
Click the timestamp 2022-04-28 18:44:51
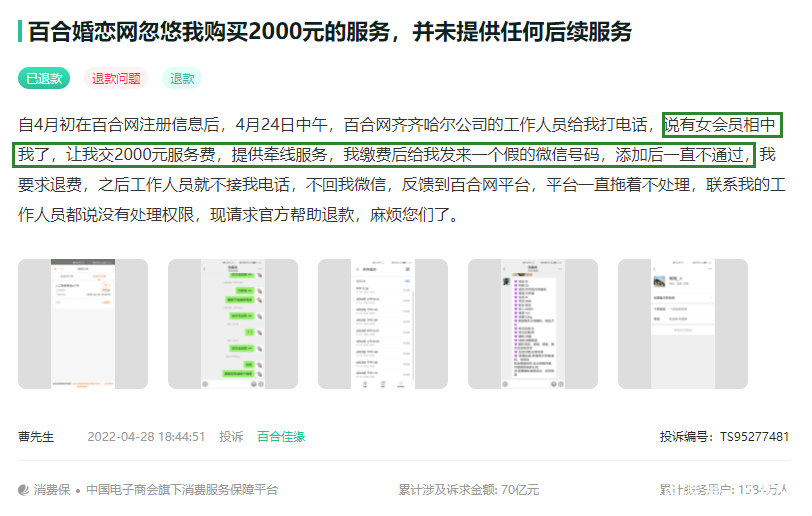coord(146,437)
